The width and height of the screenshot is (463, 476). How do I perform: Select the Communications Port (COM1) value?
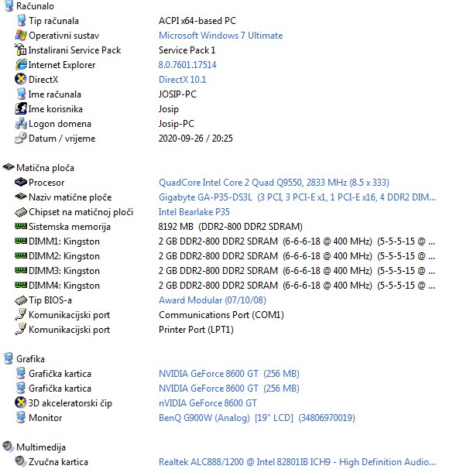(221, 315)
